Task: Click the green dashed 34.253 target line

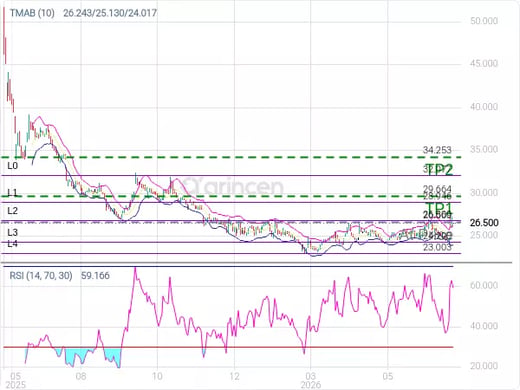Action: pyautogui.click(x=231, y=157)
